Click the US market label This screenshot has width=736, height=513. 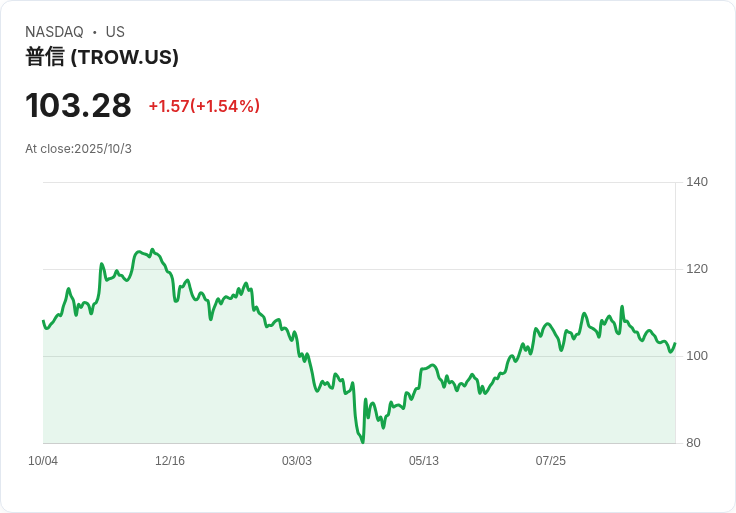pos(115,32)
